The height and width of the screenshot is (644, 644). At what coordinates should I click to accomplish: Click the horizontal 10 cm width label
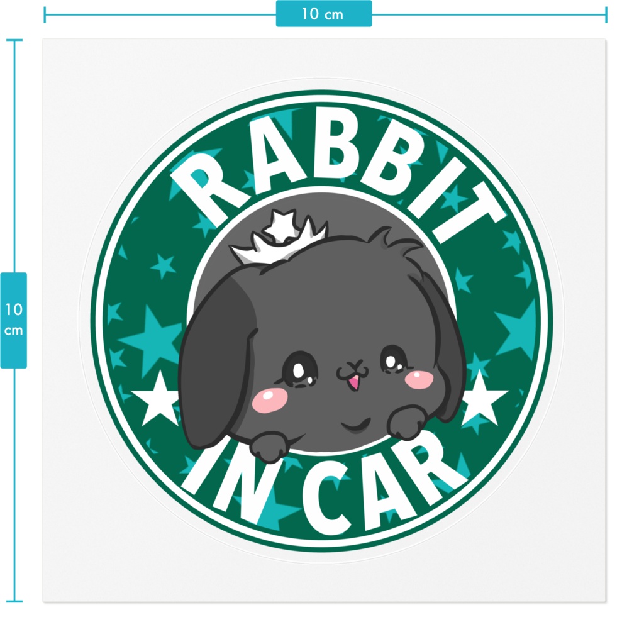[x=324, y=14]
